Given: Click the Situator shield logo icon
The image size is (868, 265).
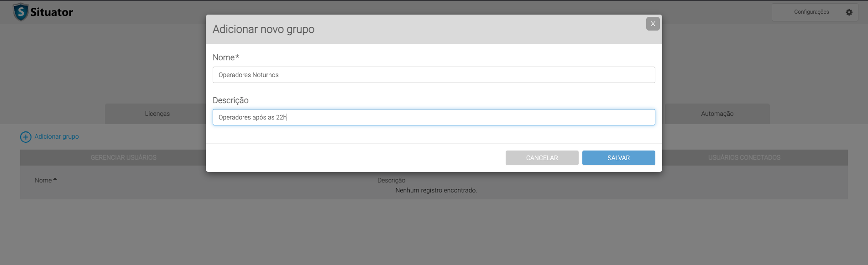Looking at the screenshot, I should pyautogui.click(x=21, y=12).
